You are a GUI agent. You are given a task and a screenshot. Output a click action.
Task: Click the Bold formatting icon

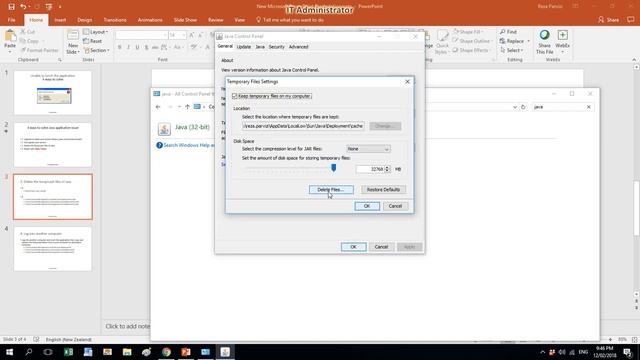pos(120,48)
